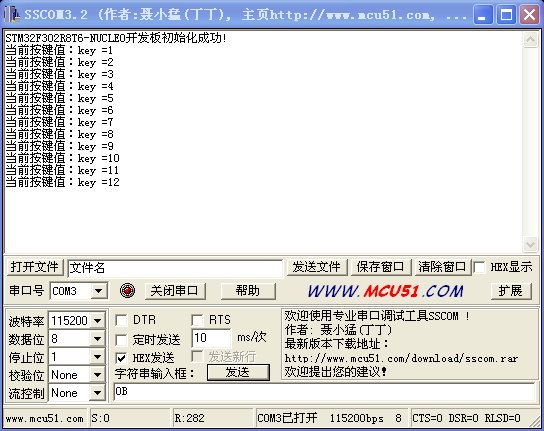544x431 pixels.
Task: Open the 停止位 dropdown showing 1
Action: (97, 356)
